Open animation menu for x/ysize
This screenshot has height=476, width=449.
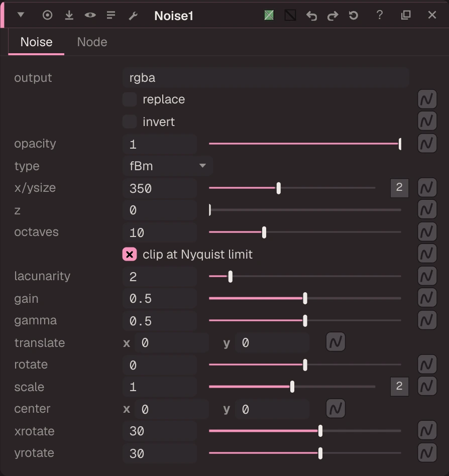(x=427, y=188)
